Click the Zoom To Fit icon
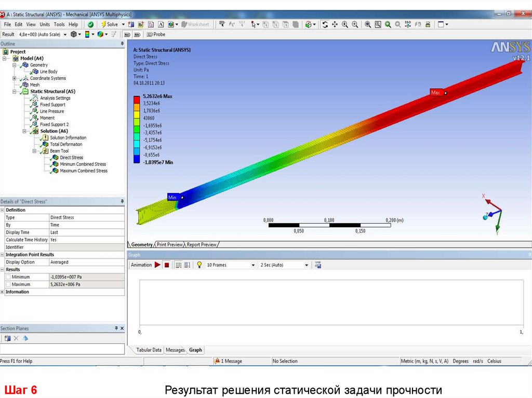532x398 pixels. point(368,24)
